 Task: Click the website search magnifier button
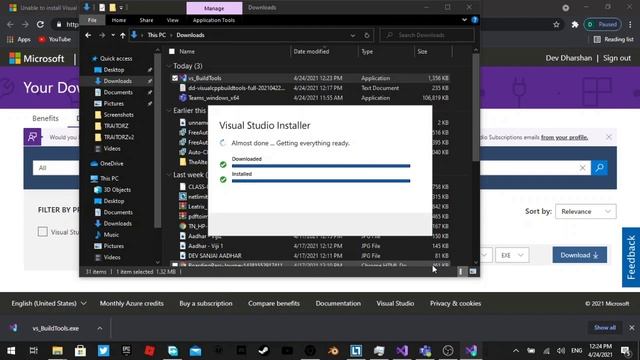coord(600,168)
